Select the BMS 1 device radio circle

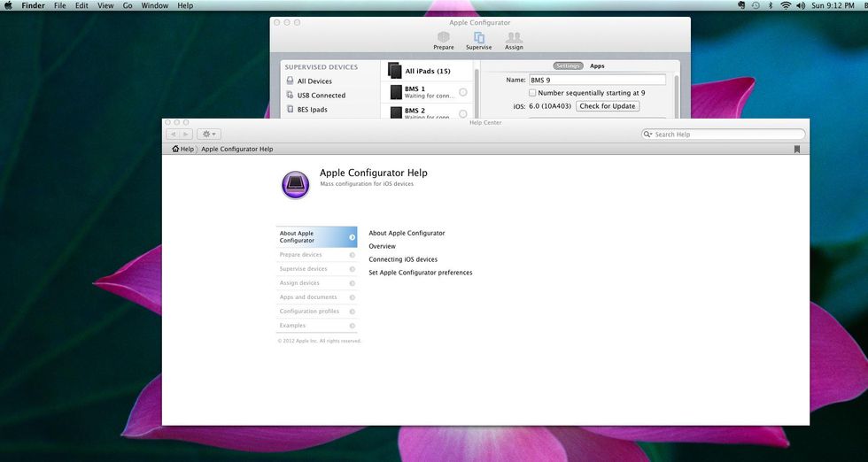click(463, 92)
